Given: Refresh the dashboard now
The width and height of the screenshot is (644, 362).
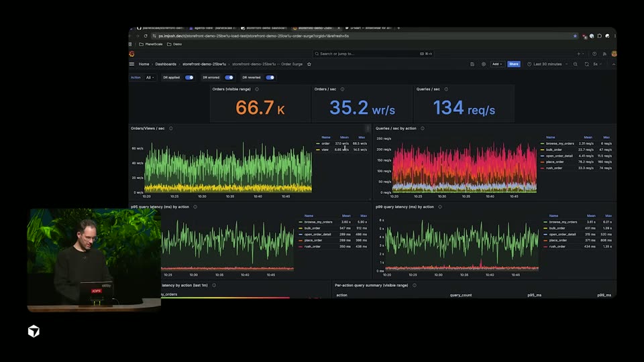Looking at the screenshot, I should pos(586,64).
